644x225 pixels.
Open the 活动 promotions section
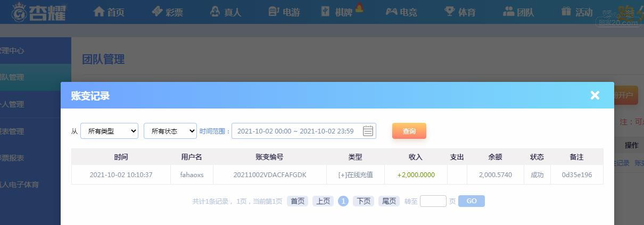click(x=576, y=12)
